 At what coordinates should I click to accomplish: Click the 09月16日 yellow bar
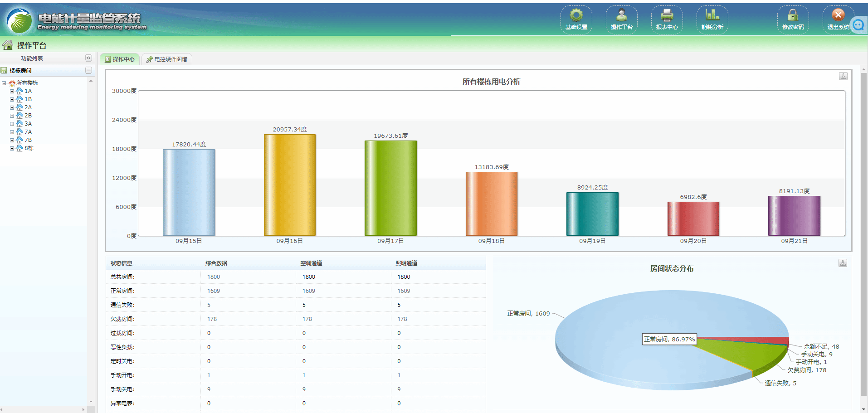pyautogui.click(x=290, y=185)
